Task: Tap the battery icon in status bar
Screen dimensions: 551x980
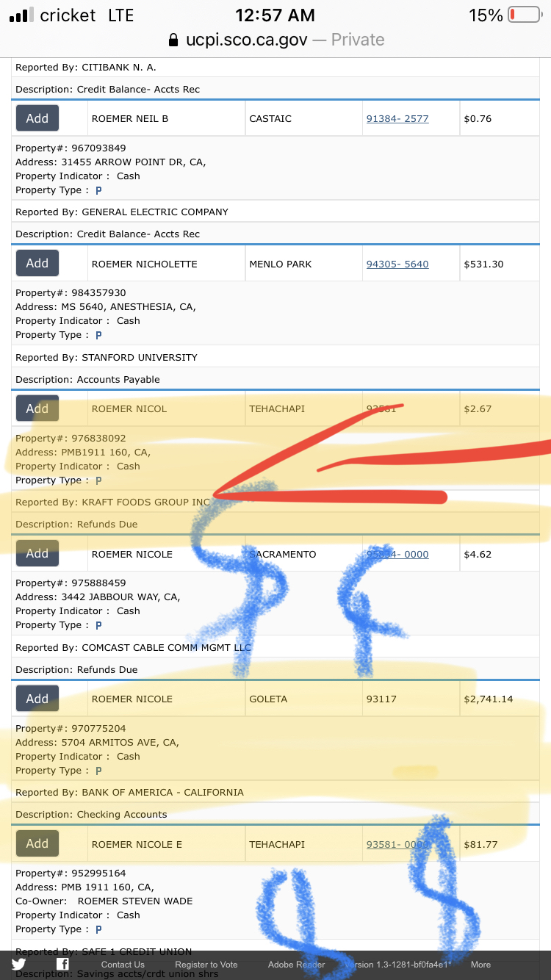Action: (x=524, y=15)
